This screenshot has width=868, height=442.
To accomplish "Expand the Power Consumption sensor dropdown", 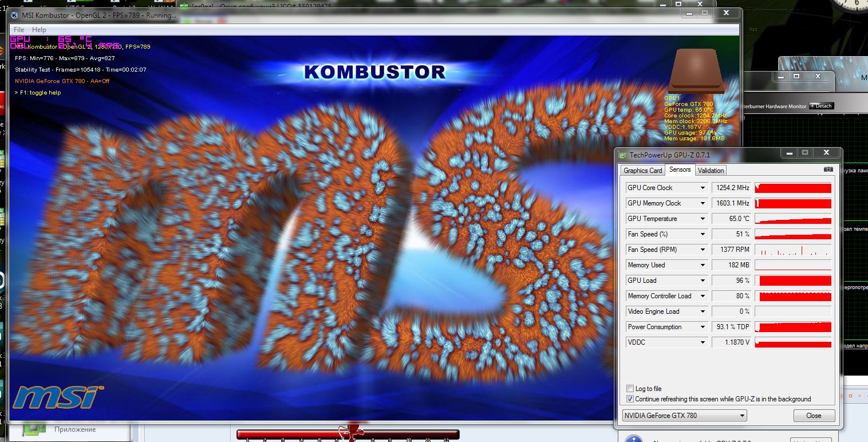I will (x=703, y=327).
